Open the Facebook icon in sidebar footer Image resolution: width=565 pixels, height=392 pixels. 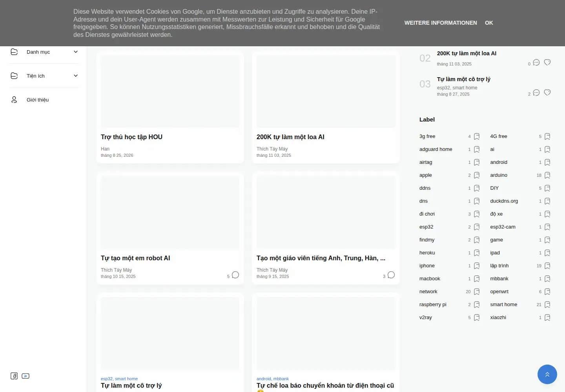click(14, 376)
